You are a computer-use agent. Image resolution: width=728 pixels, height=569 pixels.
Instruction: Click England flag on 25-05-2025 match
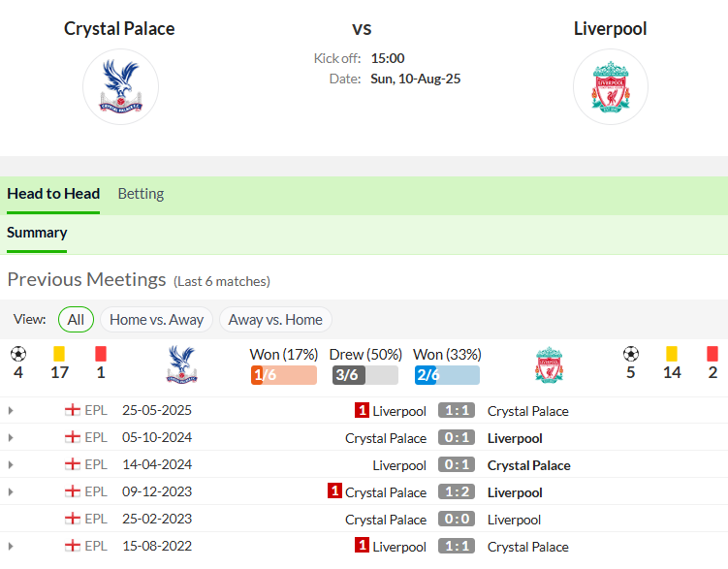73,410
